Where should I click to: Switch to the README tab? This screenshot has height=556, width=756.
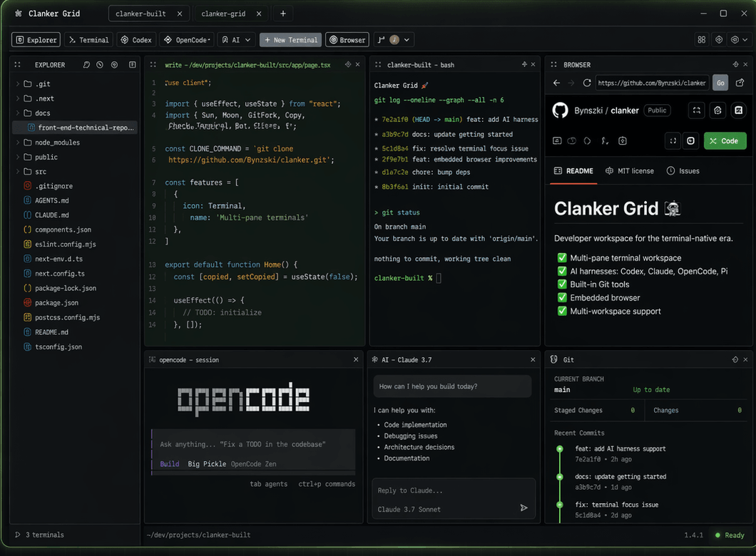pos(573,171)
